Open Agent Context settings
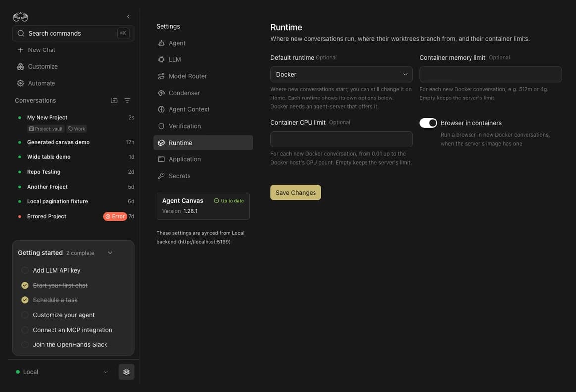 point(203,109)
